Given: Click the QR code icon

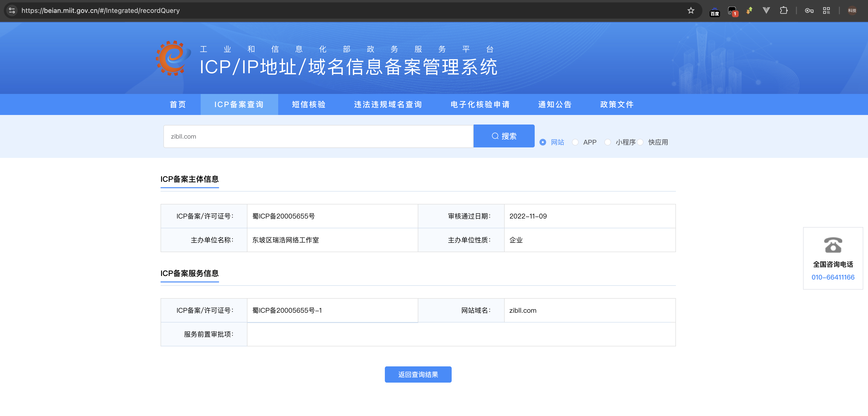Looking at the screenshot, I should [x=826, y=10].
